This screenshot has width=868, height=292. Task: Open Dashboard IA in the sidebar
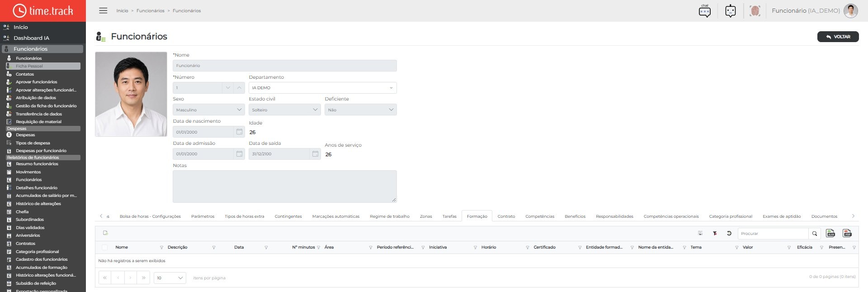click(x=31, y=38)
